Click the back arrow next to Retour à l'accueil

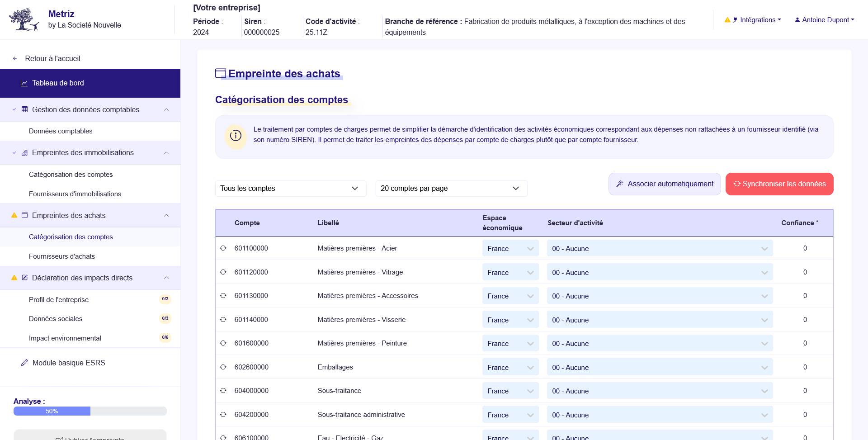point(15,58)
